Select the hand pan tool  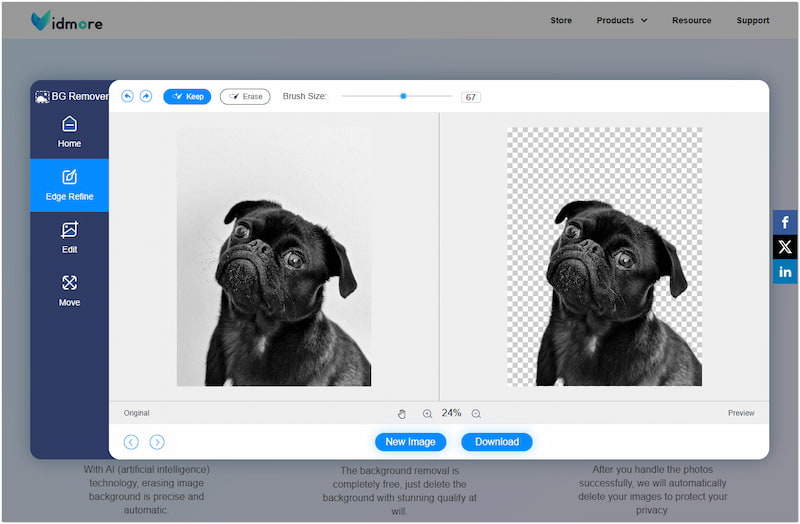402,413
